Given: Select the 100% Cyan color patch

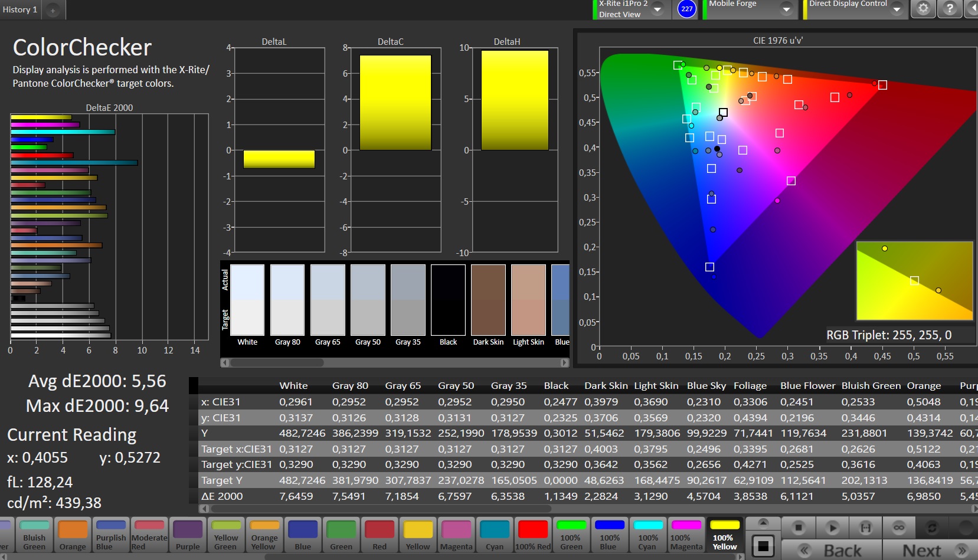Looking at the screenshot, I should 647,535.
